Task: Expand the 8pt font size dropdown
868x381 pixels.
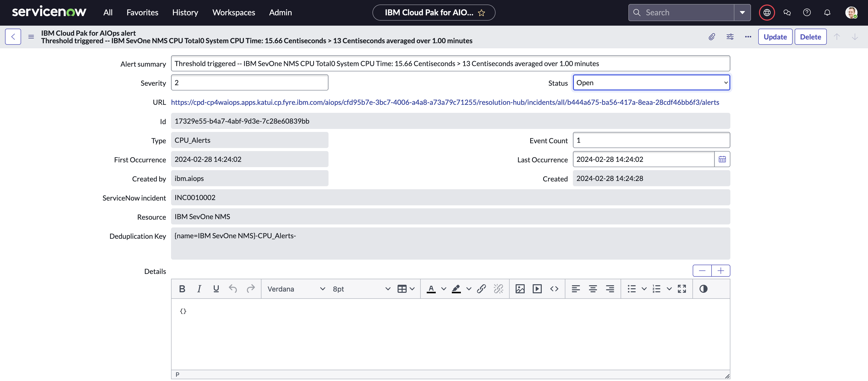Action: pyautogui.click(x=361, y=289)
